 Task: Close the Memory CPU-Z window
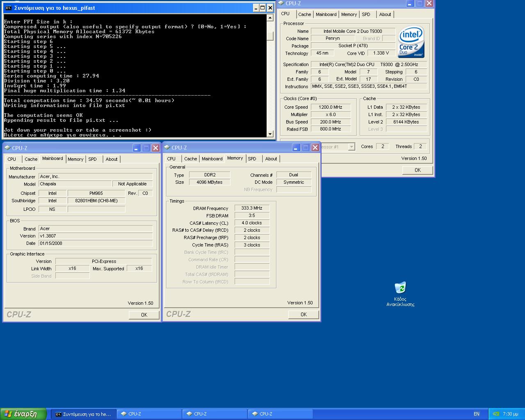[315, 147]
